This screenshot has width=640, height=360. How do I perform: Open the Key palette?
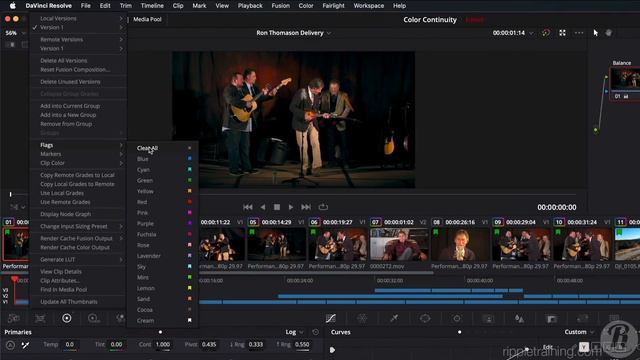pyautogui.click(x=551, y=318)
